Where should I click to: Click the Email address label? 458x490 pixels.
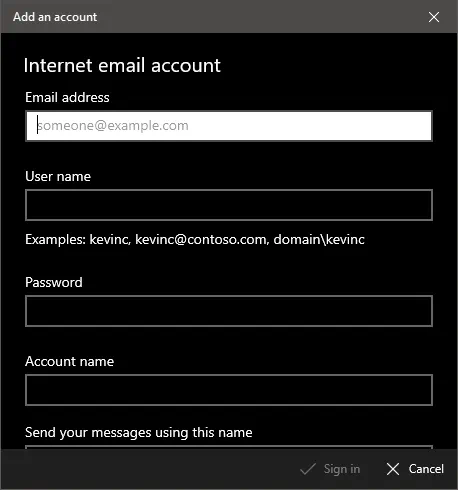point(67,97)
